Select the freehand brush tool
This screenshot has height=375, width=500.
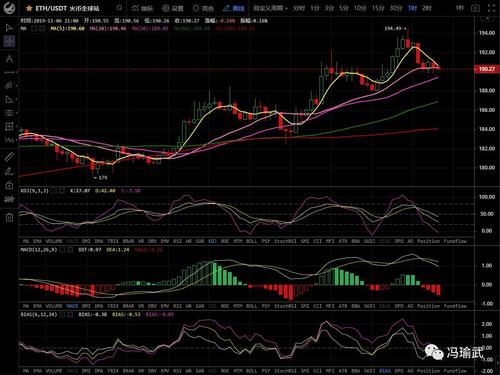click(9, 171)
